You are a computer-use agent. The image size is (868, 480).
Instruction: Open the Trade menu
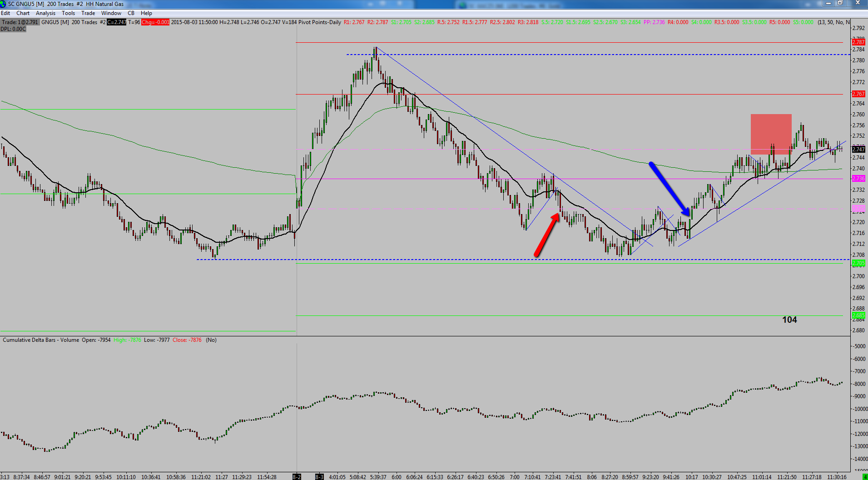coord(88,13)
